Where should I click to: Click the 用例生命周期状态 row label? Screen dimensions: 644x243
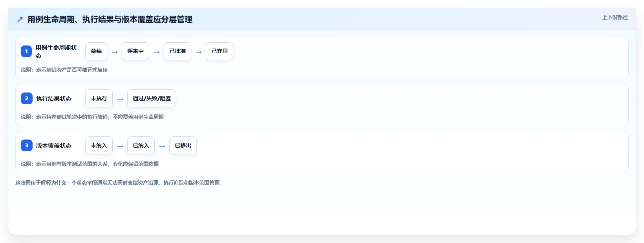56,51
